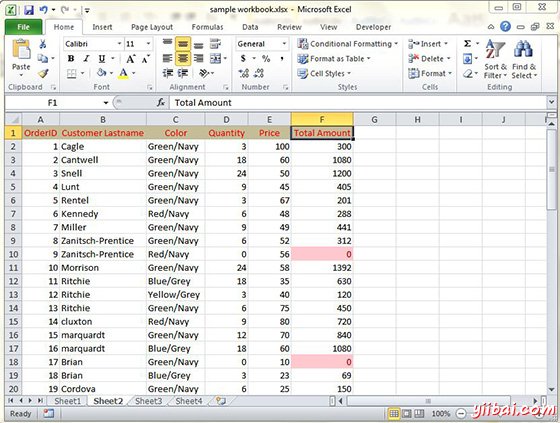Click the Wrap Text icon
560x423 pixels.
click(215, 44)
